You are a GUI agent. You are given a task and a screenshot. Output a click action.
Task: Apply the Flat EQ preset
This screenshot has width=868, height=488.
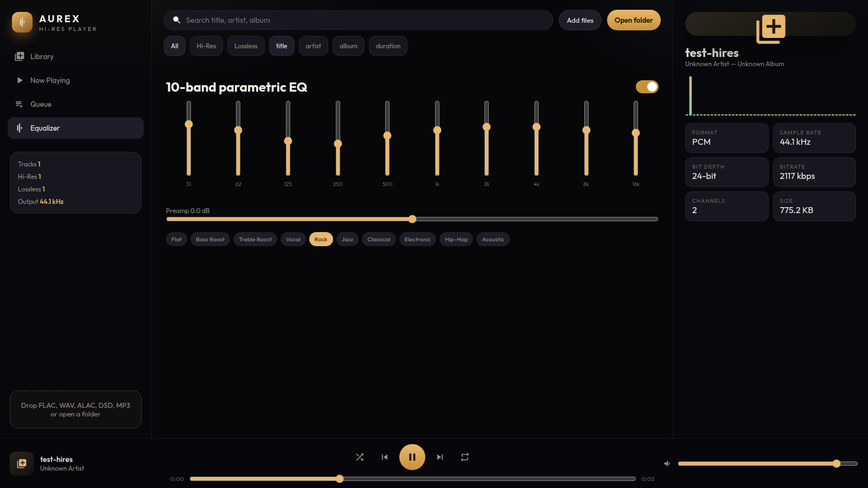point(176,239)
